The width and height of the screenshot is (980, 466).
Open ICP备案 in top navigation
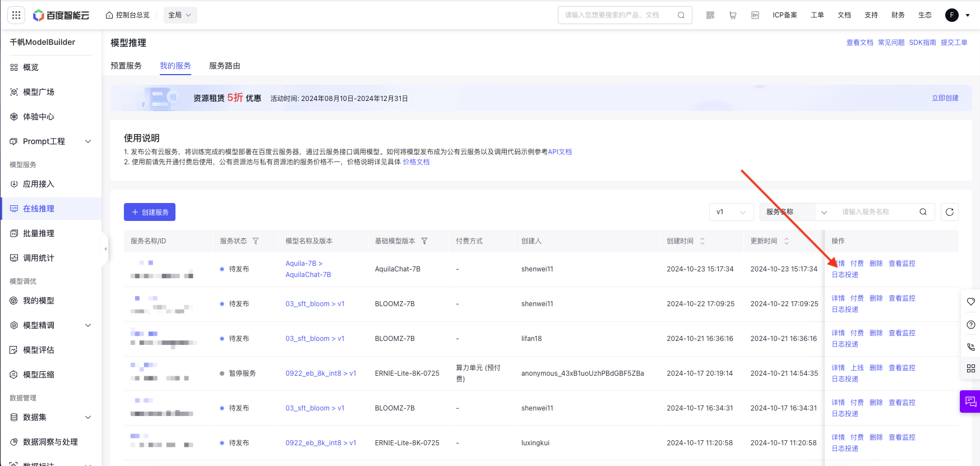pyautogui.click(x=785, y=15)
